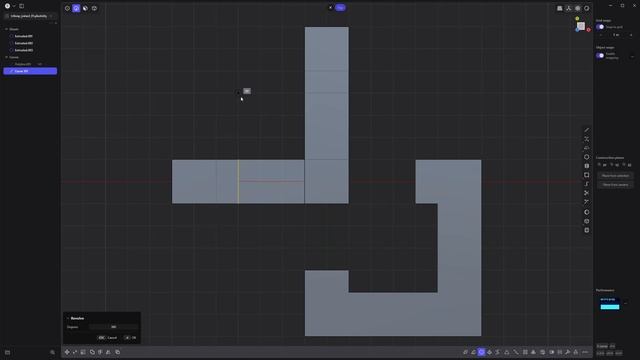
Task: Pick the circle tool in the vertical toolbar
Action: pos(587,157)
